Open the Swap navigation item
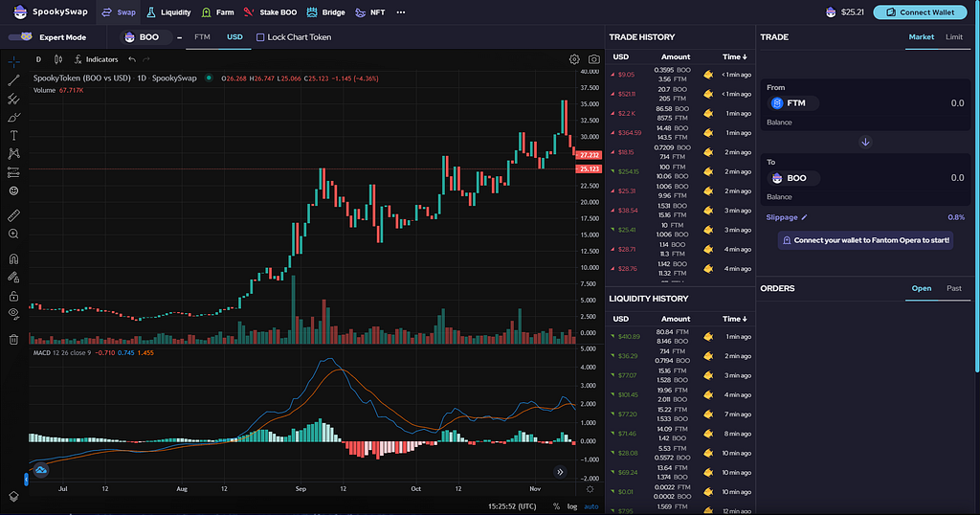Screen dimensions: 980x515 tap(119, 11)
